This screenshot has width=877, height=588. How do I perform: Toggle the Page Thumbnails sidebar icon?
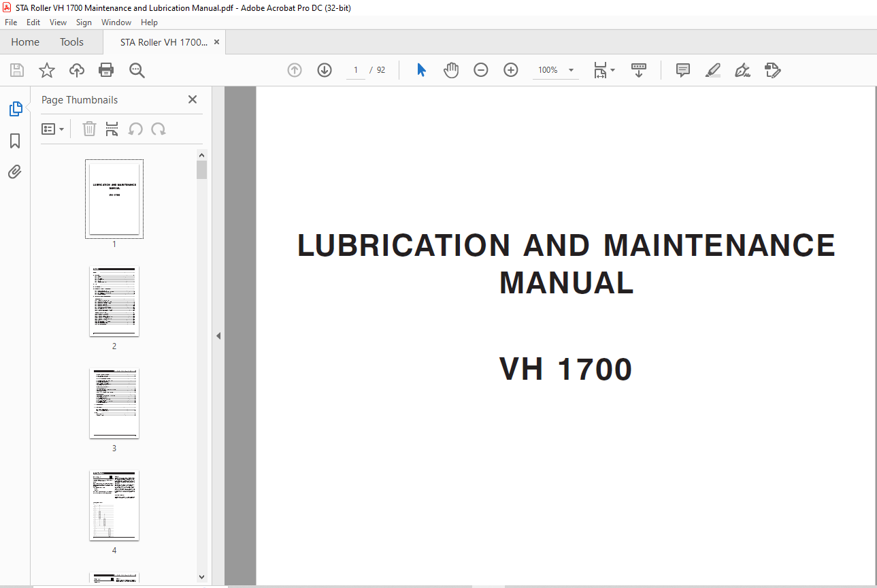[x=15, y=109]
